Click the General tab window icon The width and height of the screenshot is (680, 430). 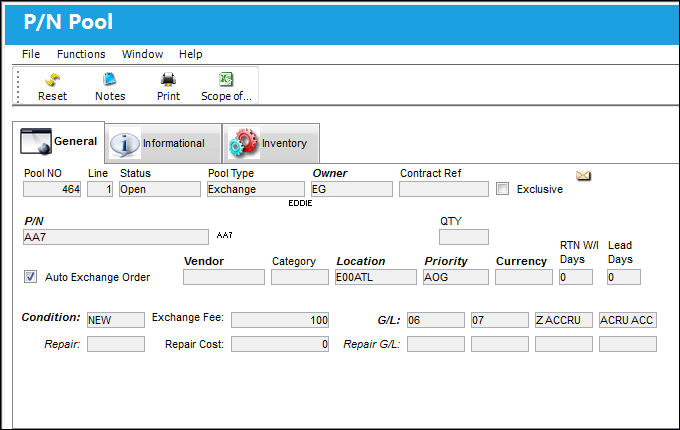pyautogui.click(x=36, y=141)
